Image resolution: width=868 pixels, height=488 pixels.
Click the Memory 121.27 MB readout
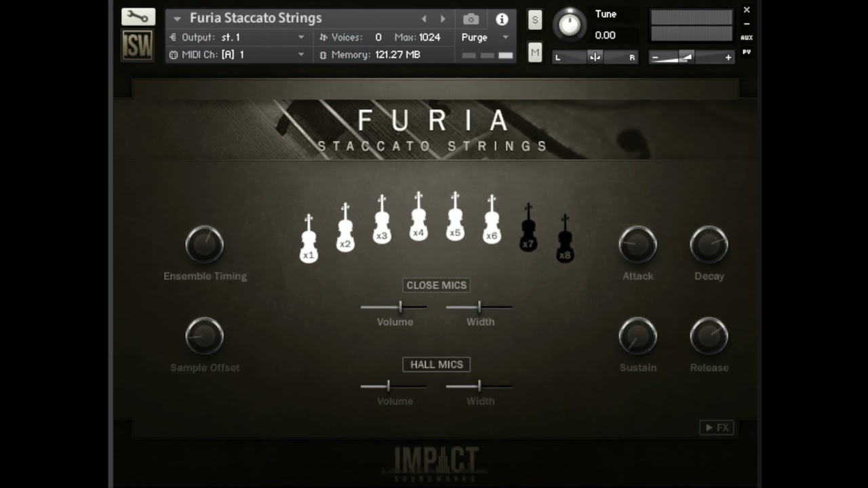397,55
